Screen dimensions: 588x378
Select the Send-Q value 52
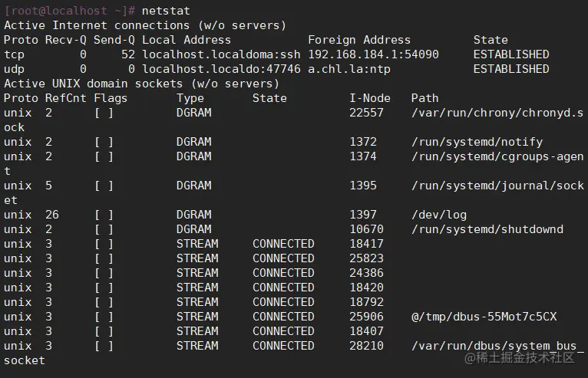tap(128, 54)
